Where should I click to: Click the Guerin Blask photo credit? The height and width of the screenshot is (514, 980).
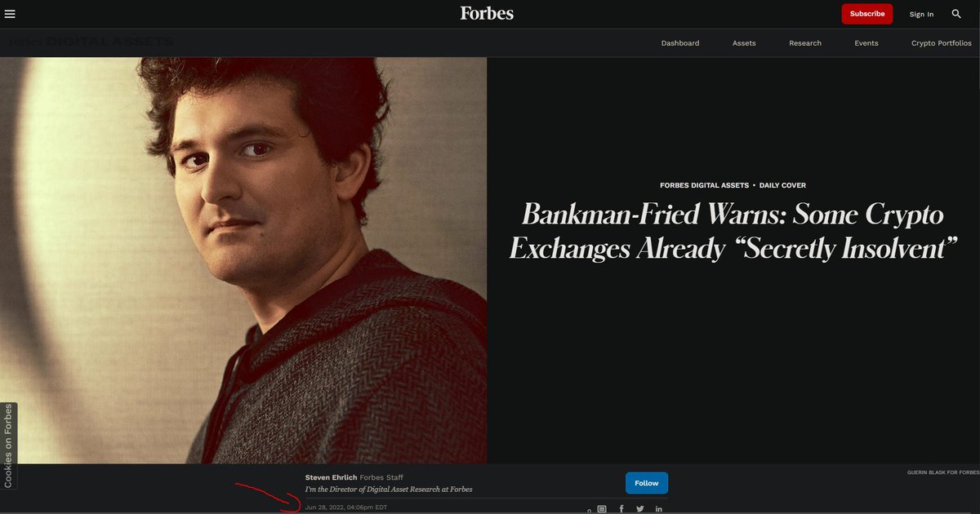click(x=942, y=472)
